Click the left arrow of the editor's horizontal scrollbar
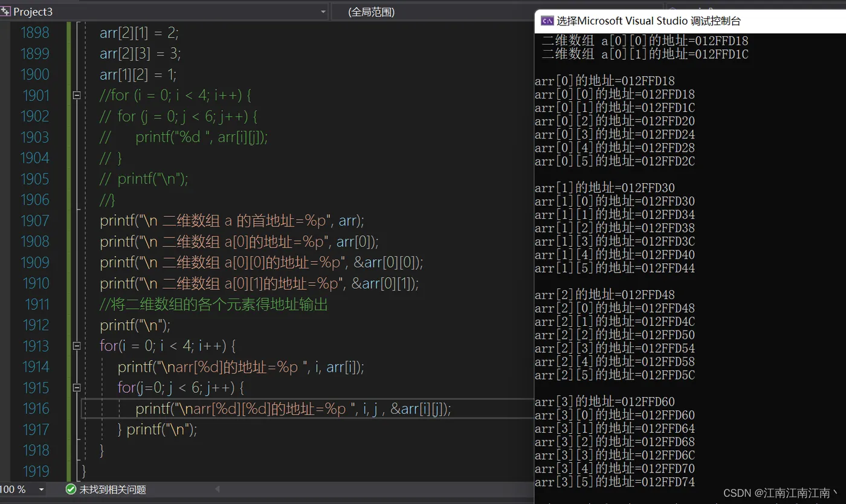 point(217,489)
